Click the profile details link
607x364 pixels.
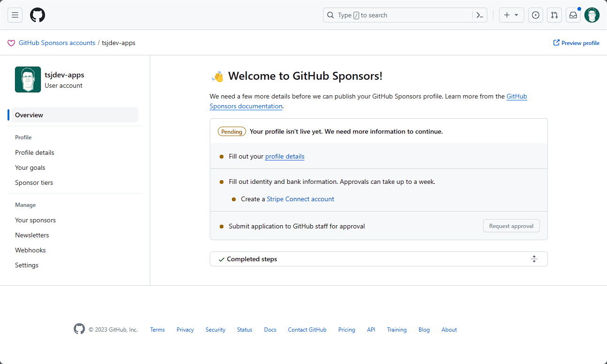[x=284, y=156]
